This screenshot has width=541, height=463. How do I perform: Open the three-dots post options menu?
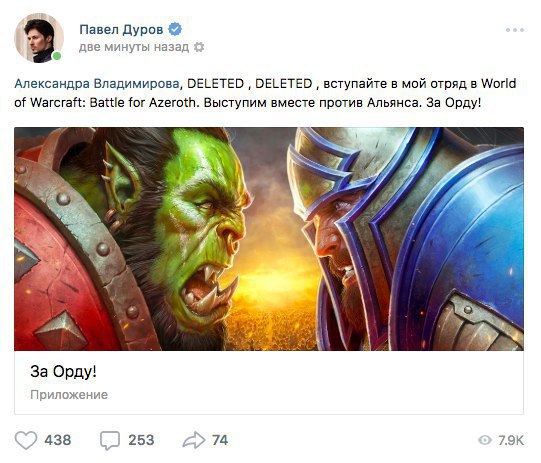(515, 30)
